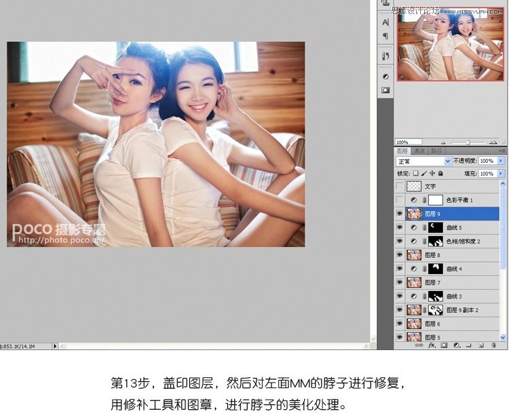Click the 曲线 5 layer mask thumbnail

(x=435, y=227)
